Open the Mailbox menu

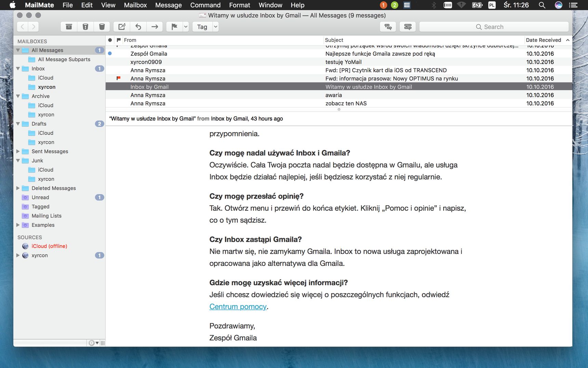tap(135, 5)
